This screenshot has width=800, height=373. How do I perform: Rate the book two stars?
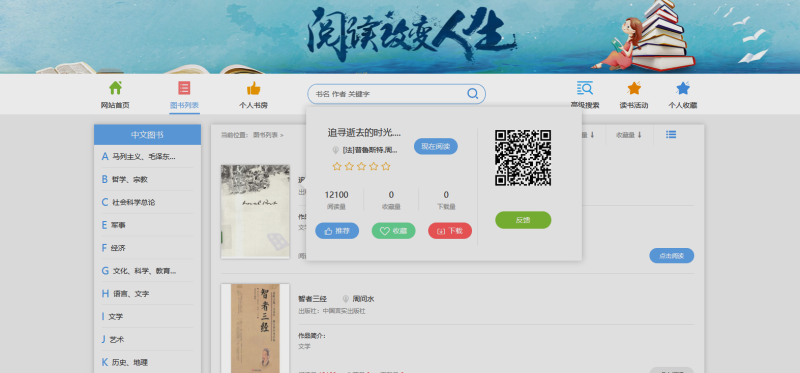349,166
